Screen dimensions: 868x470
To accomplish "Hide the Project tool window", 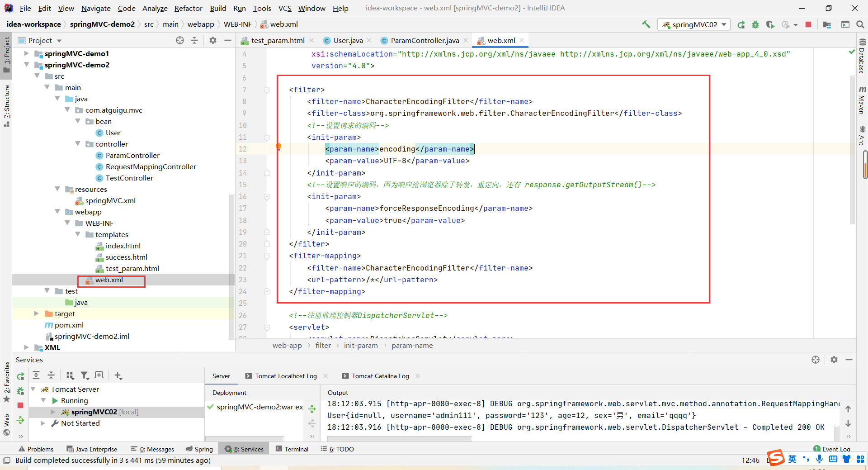I will 227,40.
